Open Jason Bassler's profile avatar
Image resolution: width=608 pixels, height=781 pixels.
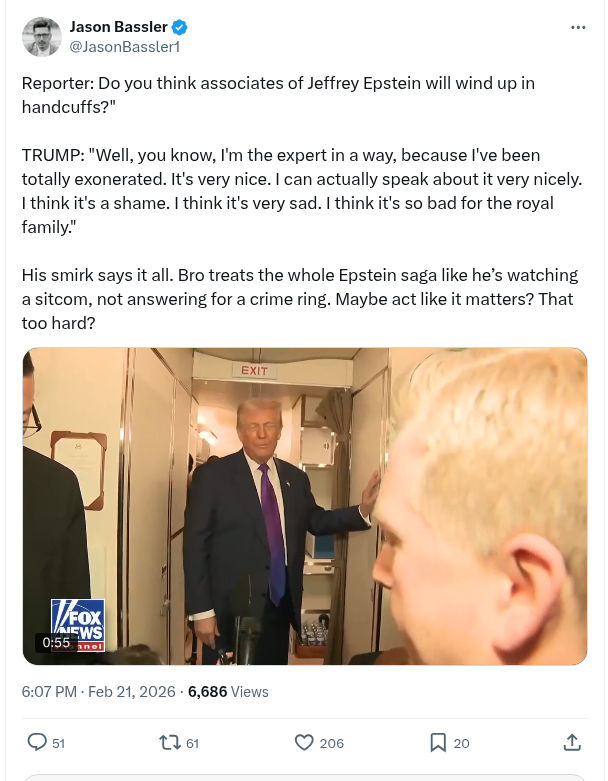pyautogui.click(x=42, y=37)
